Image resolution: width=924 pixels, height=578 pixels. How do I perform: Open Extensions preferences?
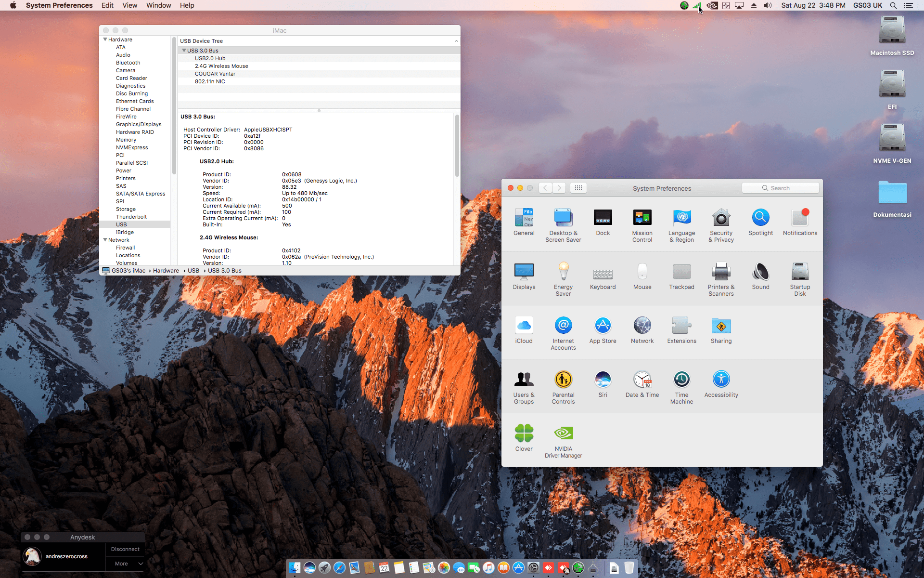pos(681,330)
